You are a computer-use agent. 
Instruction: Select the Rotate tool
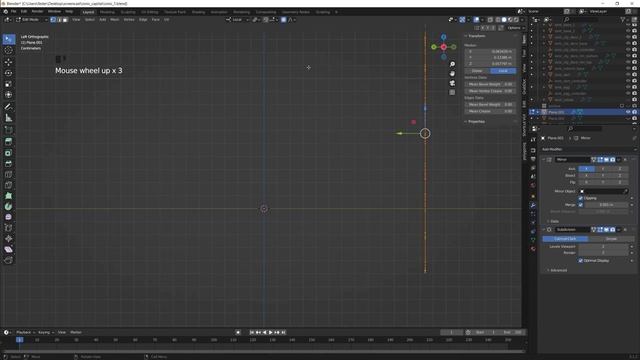coord(9,73)
